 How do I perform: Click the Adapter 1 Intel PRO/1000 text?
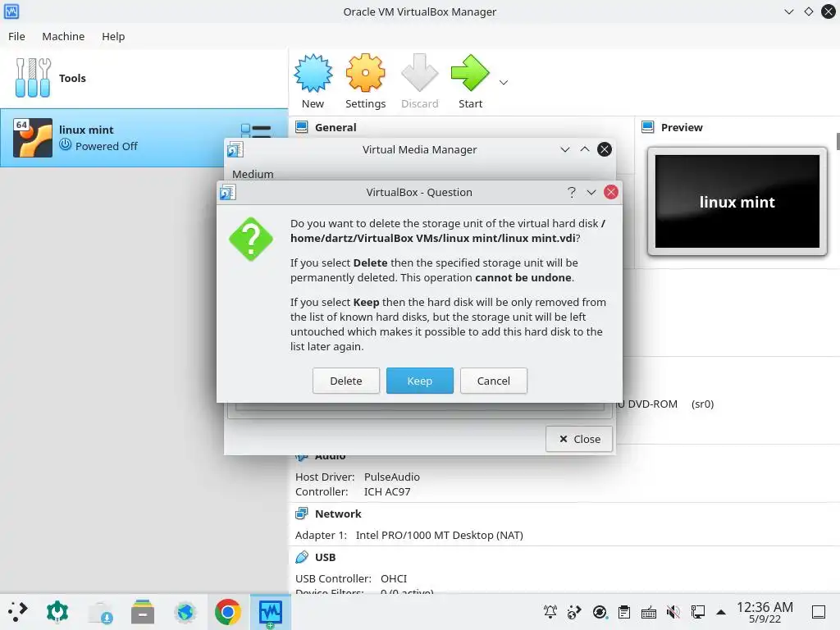pos(409,535)
